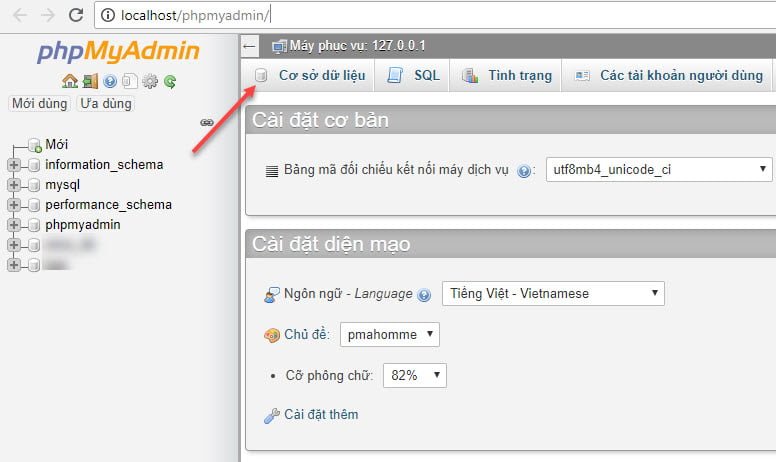This screenshot has height=462, width=776.
Task: Expand the mysql database node
Action: coord(14,185)
